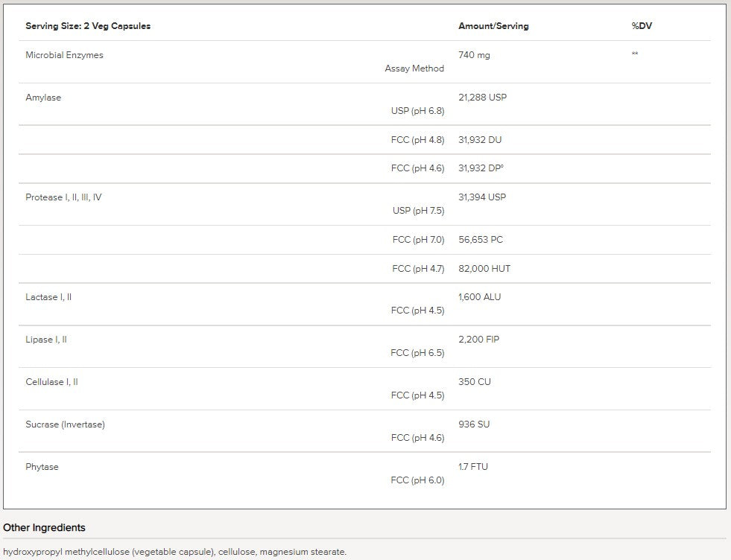Click the Amount/Serving column header
731x560 pixels.
[x=493, y=26]
